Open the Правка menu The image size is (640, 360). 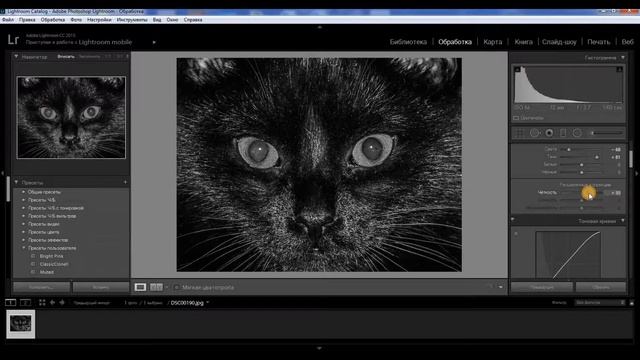tap(27, 20)
